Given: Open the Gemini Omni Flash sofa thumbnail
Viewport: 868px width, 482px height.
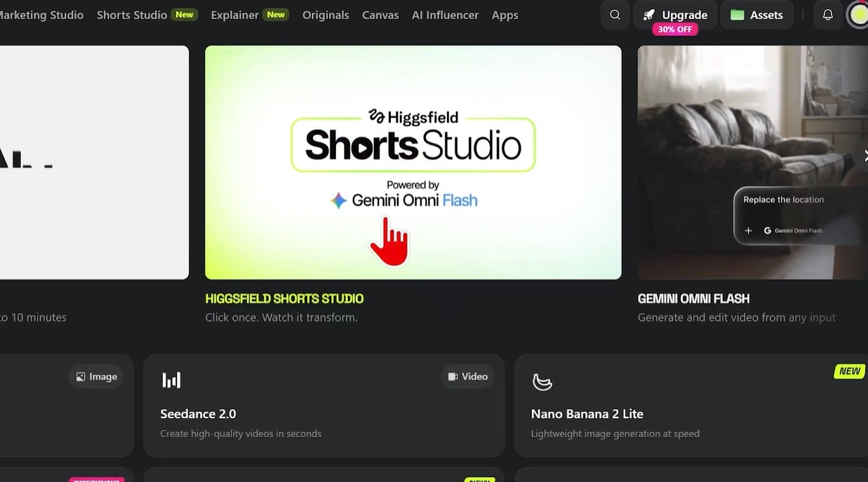Looking at the screenshot, I should coord(752,162).
